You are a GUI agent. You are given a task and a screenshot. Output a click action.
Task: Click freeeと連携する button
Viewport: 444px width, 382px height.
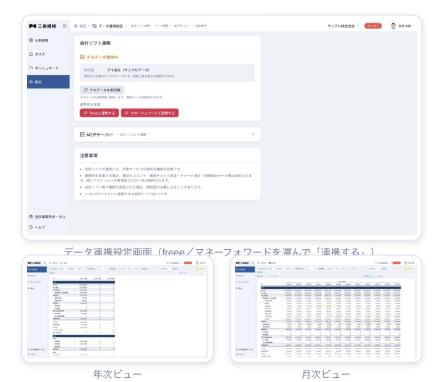tap(99, 113)
